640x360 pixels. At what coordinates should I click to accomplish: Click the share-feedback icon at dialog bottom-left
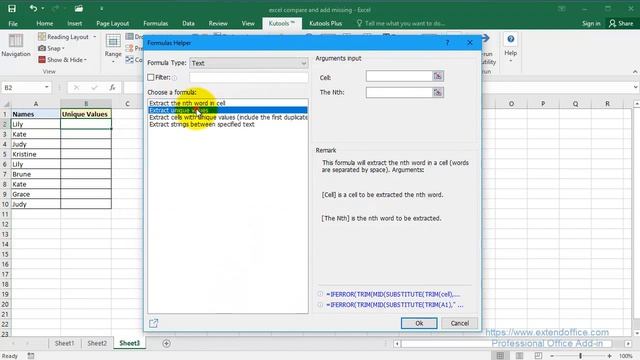pyautogui.click(x=153, y=323)
